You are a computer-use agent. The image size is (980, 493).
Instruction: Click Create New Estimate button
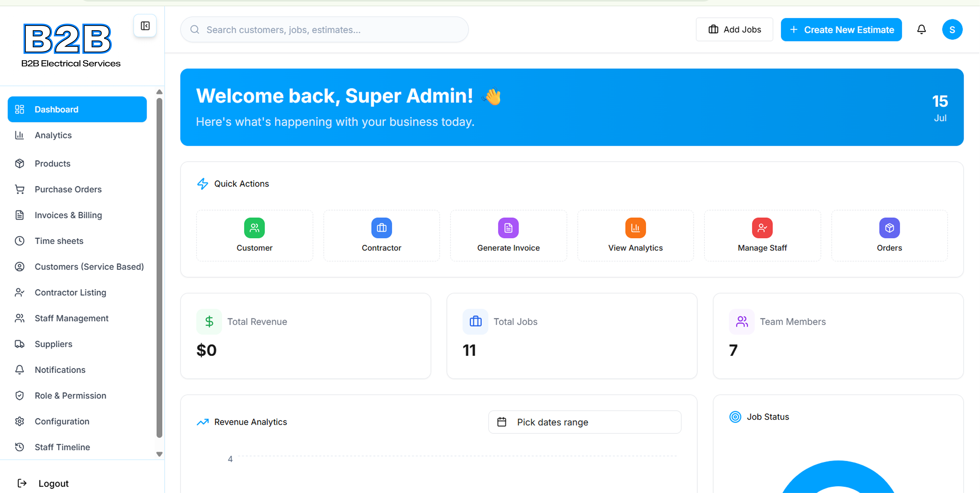click(x=841, y=30)
